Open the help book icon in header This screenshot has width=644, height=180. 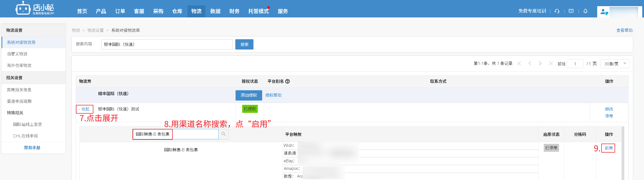coord(571,11)
